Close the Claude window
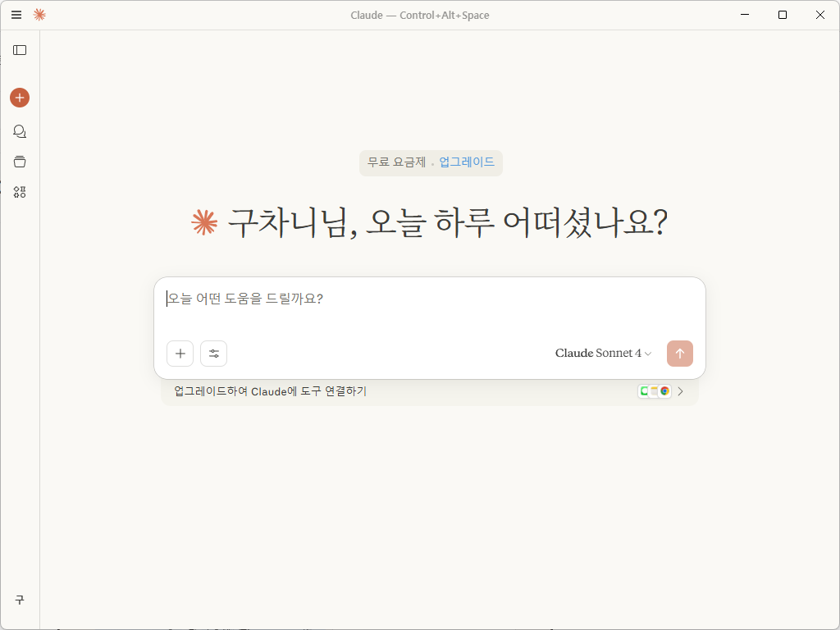Image resolution: width=840 pixels, height=630 pixels. [x=819, y=15]
